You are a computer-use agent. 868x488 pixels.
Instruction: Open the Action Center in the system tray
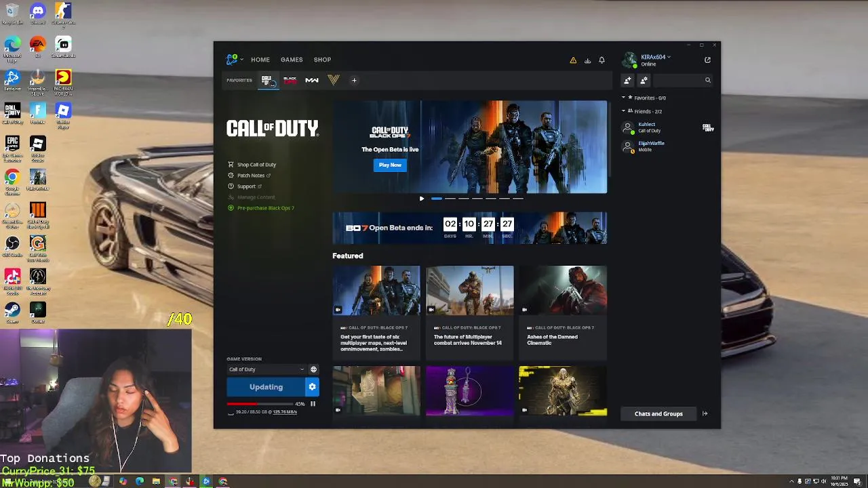tap(857, 481)
